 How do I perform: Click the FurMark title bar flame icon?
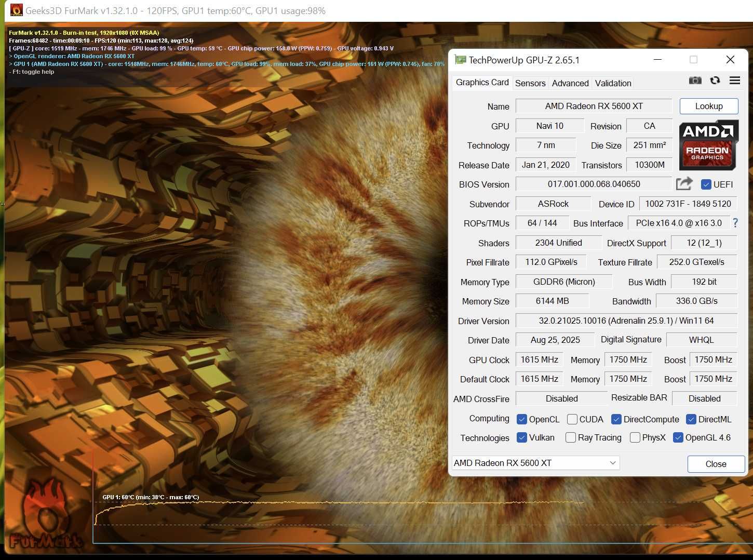click(x=16, y=10)
